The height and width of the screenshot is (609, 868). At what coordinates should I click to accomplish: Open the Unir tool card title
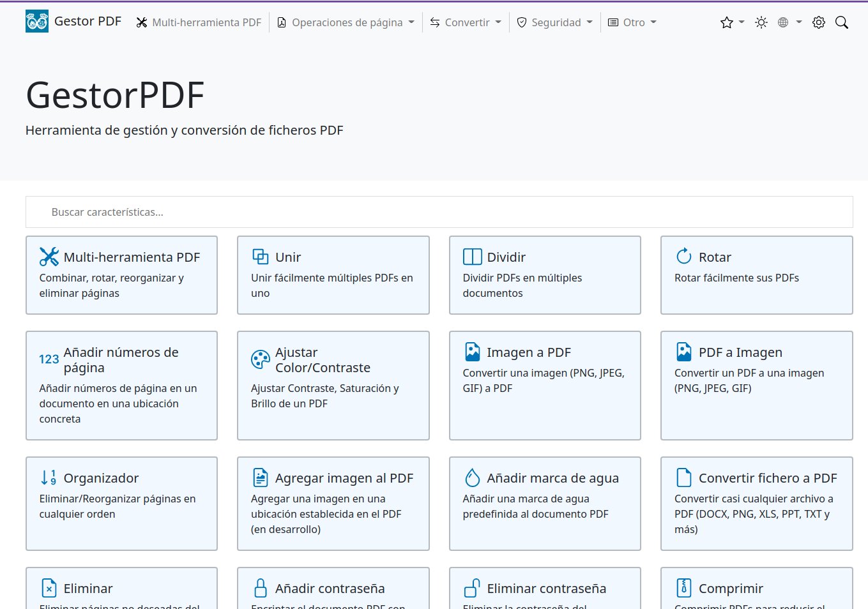[288, 257]
